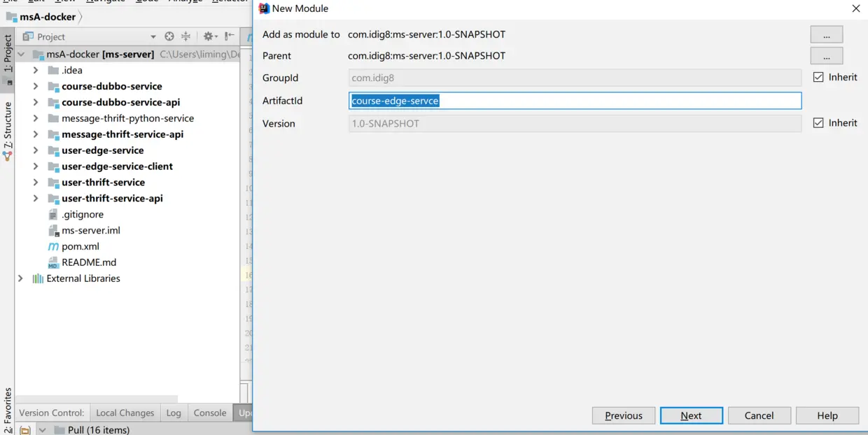Click the README.md markdown file icon
The width and height of the screenshot is (868, 435).
(53, 263)
